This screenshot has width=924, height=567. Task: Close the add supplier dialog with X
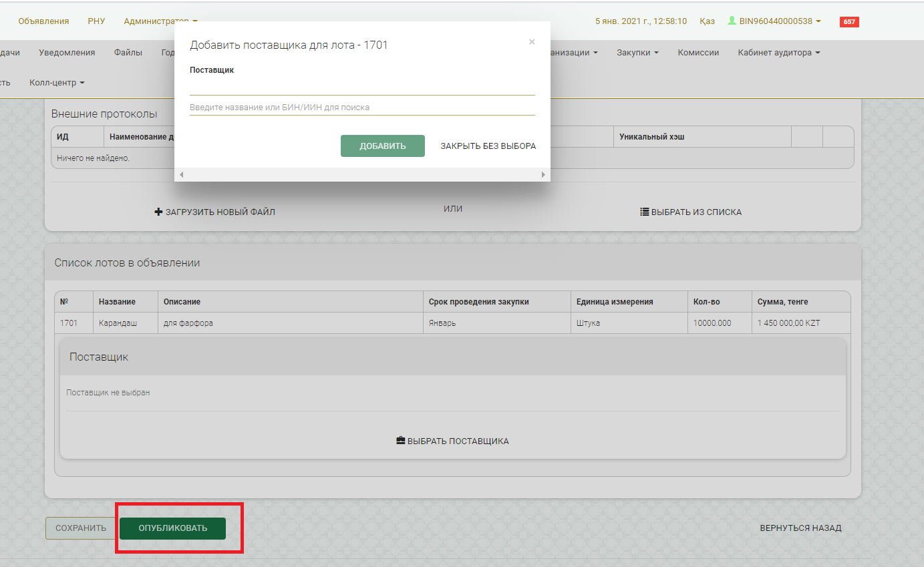pyautogui.click(x=532, y=42)
